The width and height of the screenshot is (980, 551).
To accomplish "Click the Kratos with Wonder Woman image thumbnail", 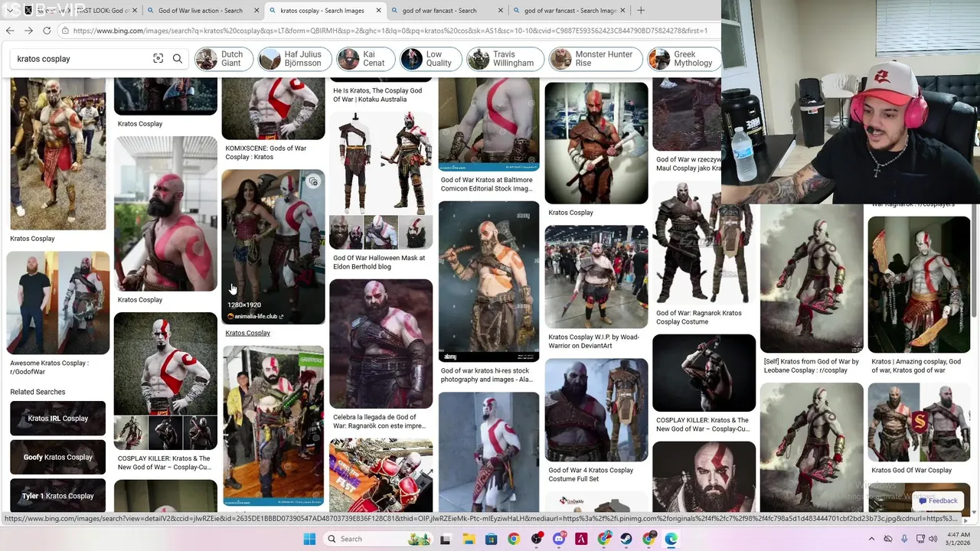I will click(273, 246).
